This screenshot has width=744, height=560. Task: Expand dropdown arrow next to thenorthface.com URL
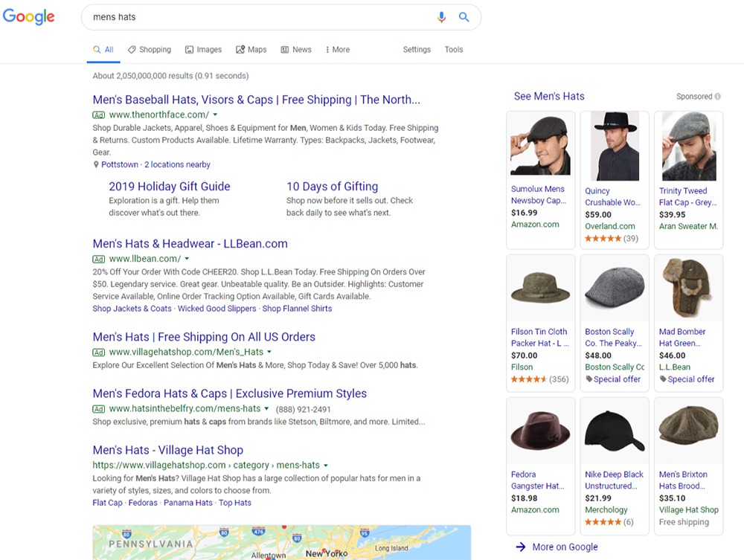tap(215, 115)
